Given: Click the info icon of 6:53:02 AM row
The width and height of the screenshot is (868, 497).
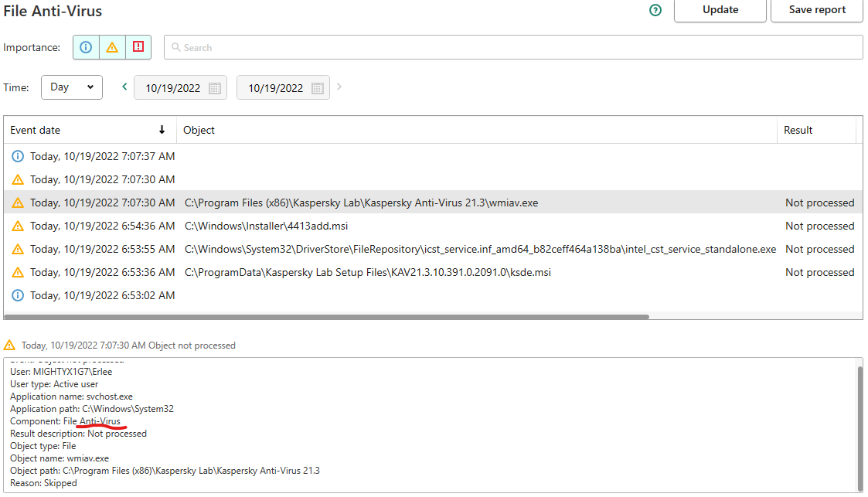Looking at the screenshot, I should (18, 295).
